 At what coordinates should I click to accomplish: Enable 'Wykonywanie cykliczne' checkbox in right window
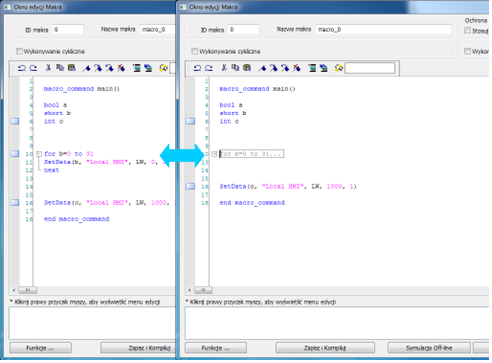[195, 51]
